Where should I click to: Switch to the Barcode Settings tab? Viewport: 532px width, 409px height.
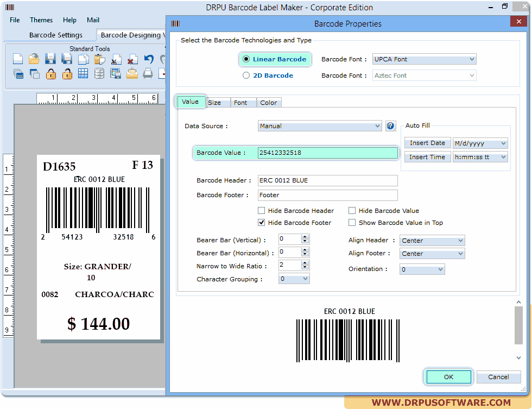55,35
